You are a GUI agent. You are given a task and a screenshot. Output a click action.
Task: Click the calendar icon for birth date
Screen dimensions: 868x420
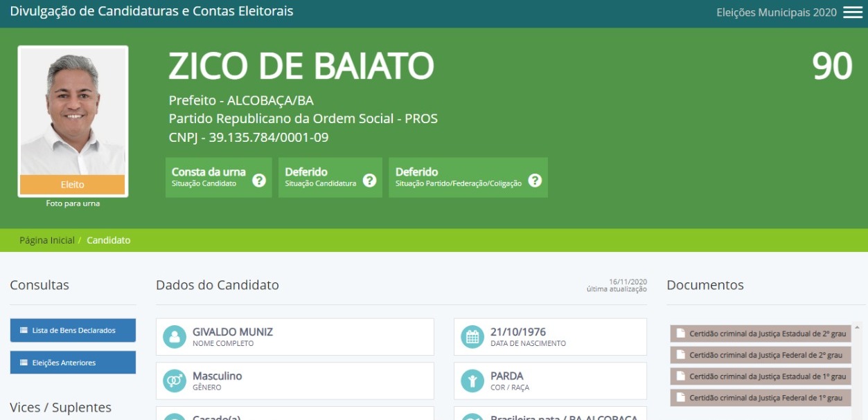[472, 337]
